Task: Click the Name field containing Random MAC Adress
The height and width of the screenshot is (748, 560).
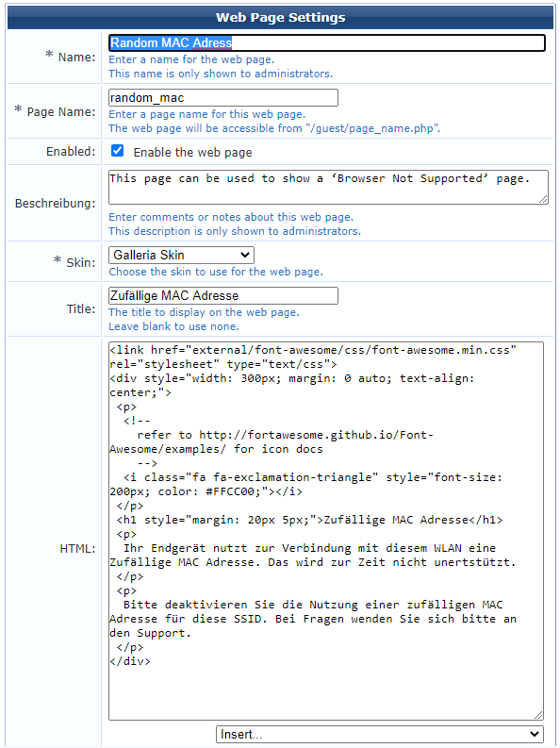Action: tap(327, 43)
